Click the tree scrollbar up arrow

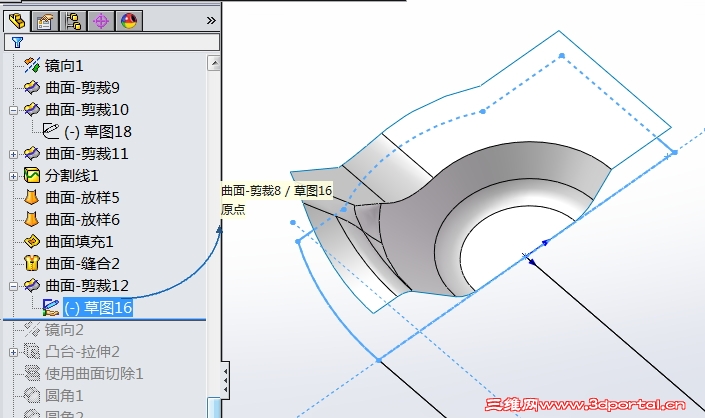214,63
